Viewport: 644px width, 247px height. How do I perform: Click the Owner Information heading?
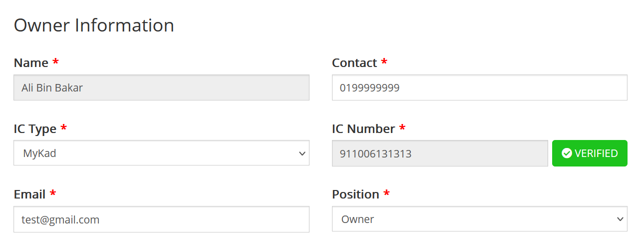click(x=94, y=25)
